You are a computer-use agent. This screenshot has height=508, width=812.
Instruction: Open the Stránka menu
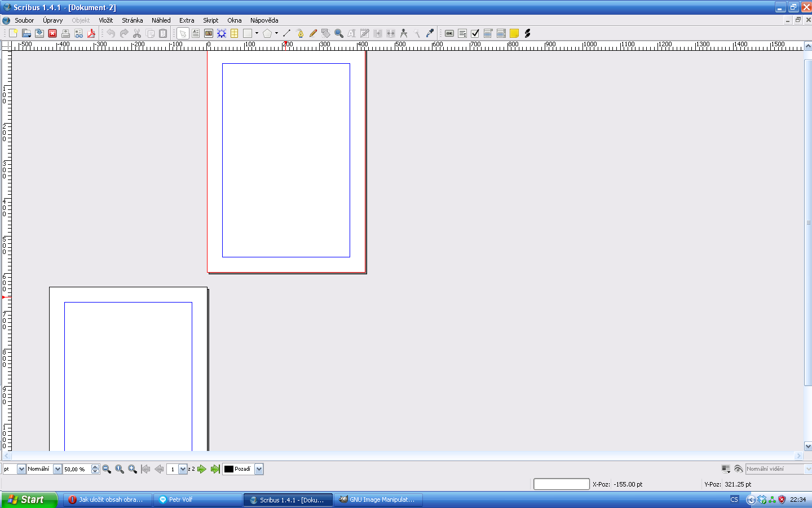point(133,20)
